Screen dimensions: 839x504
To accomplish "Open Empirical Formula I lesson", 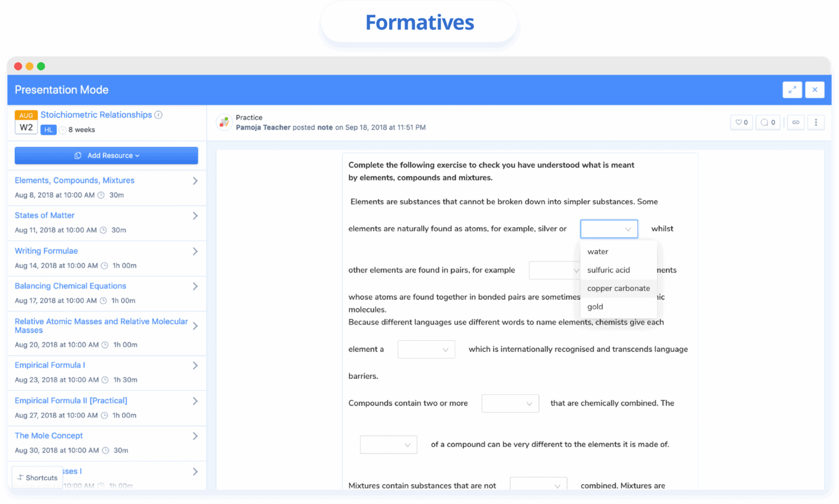I will coord(50,365).
